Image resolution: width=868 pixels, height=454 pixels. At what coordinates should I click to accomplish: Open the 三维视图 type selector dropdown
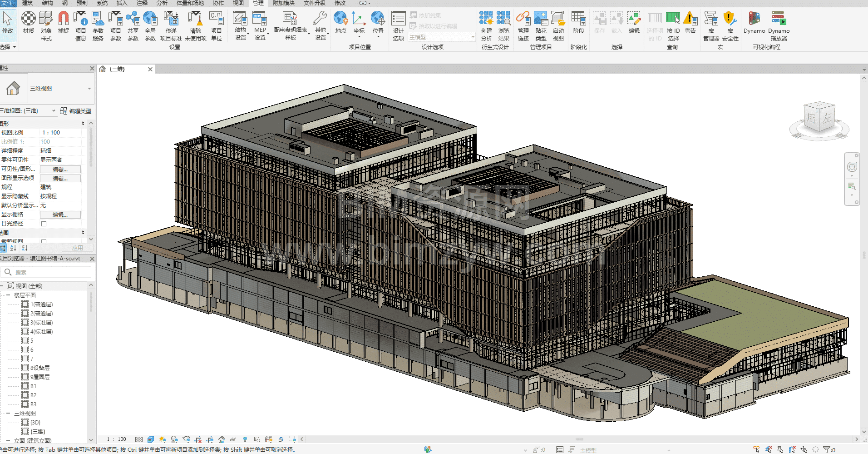(89, 89)
